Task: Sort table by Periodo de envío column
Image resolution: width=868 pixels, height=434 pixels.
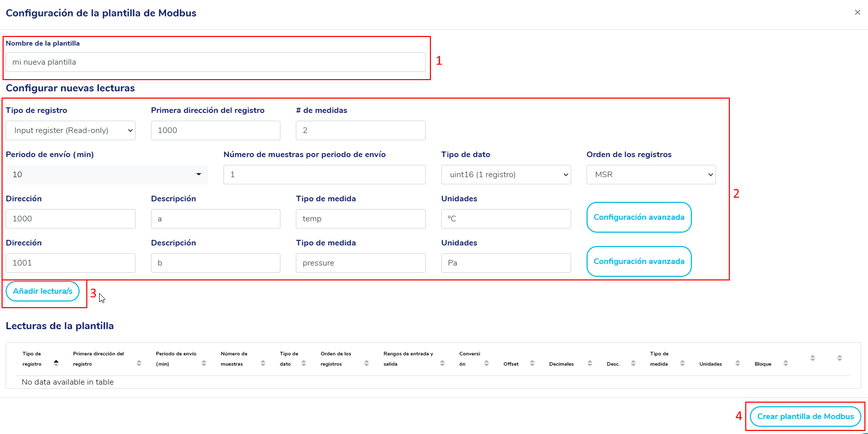Action: 176,358
